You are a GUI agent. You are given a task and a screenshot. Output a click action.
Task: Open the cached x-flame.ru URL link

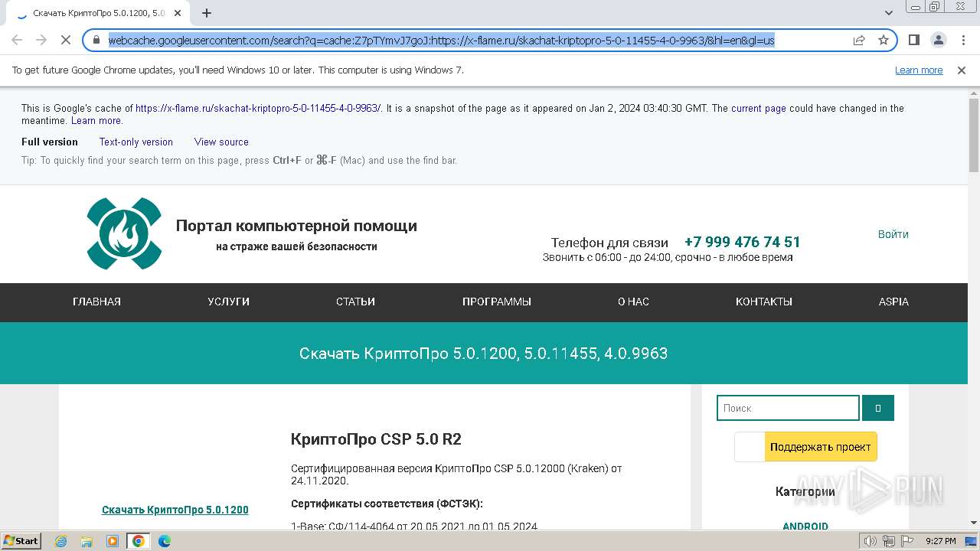pos(258,109)
